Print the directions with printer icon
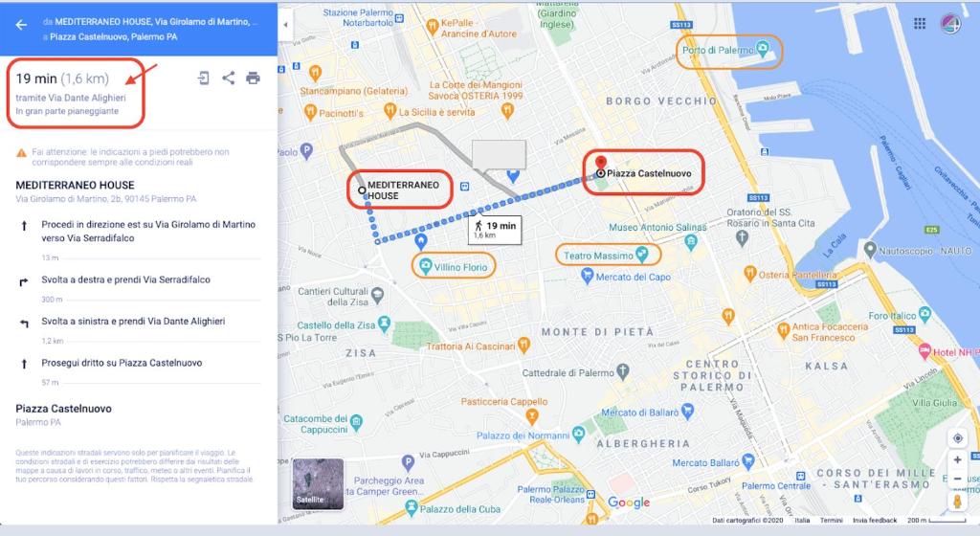Image resolution: width=980 pixels, height=536 pixels. (253, 78)
